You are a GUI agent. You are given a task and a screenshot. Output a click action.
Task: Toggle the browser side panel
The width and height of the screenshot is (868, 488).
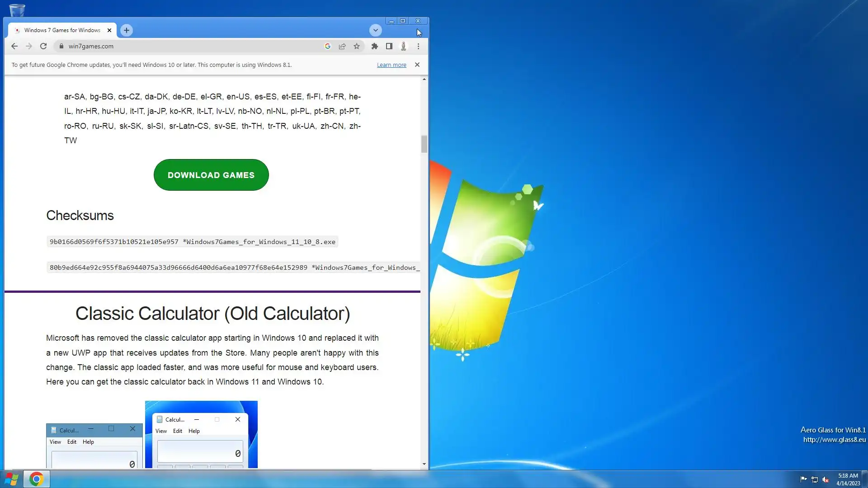(x=389, y=46)
